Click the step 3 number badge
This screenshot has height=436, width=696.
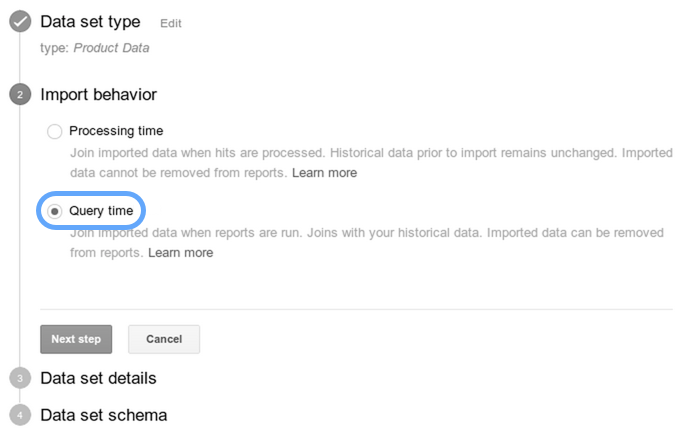pos(20,378)
